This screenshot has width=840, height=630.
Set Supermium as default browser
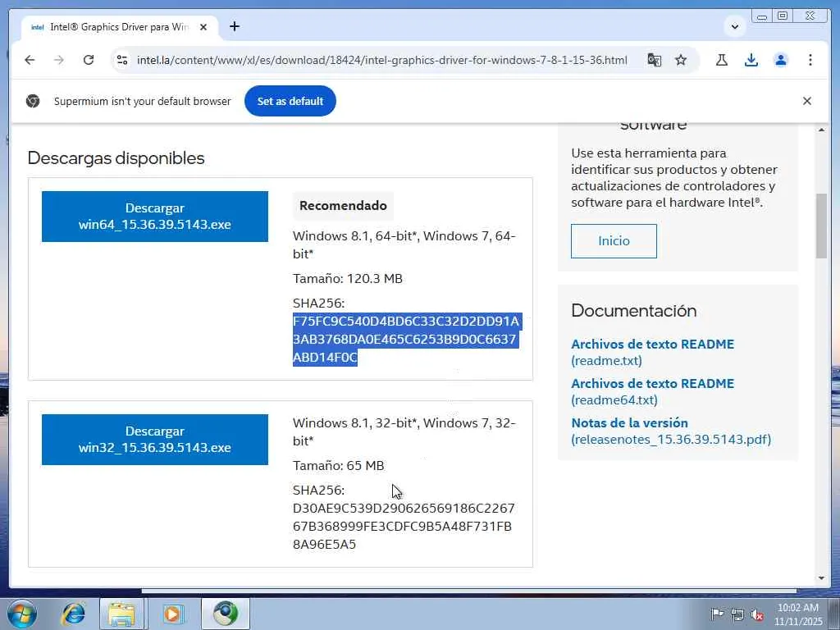[290, 101]
